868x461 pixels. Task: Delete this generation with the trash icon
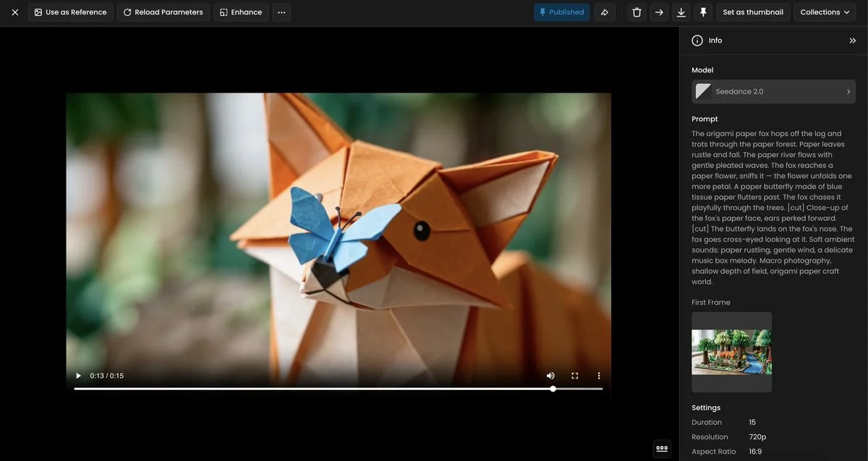(x=636, y=12)
